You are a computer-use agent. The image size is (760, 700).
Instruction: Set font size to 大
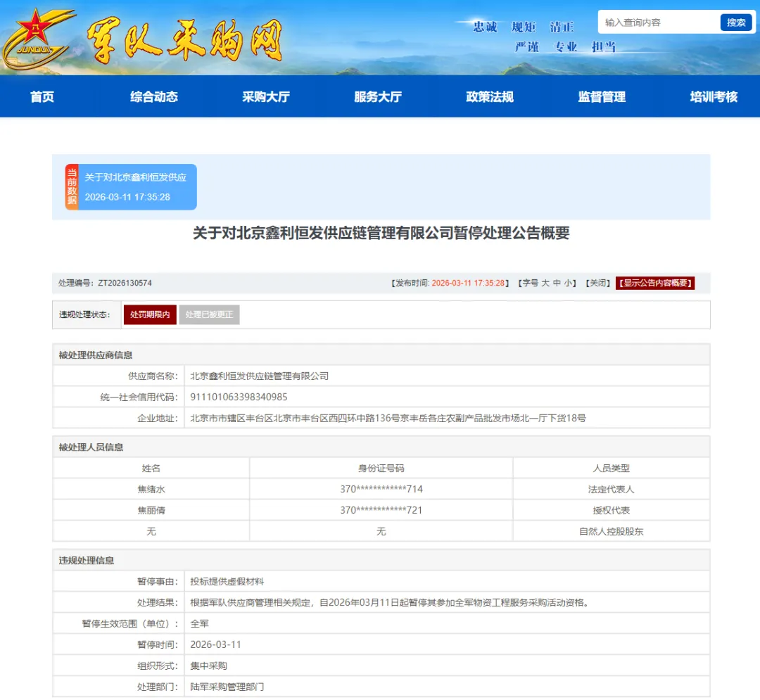click(x=545, y=283)
